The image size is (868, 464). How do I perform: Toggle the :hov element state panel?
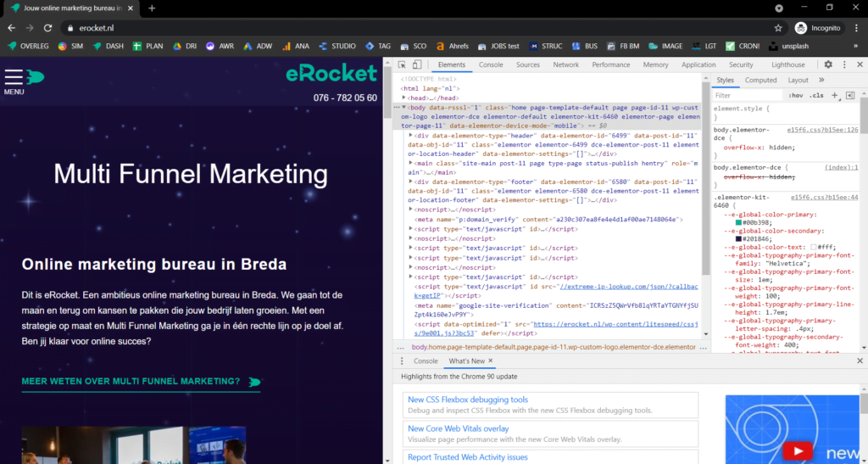[x=796, y=95]
